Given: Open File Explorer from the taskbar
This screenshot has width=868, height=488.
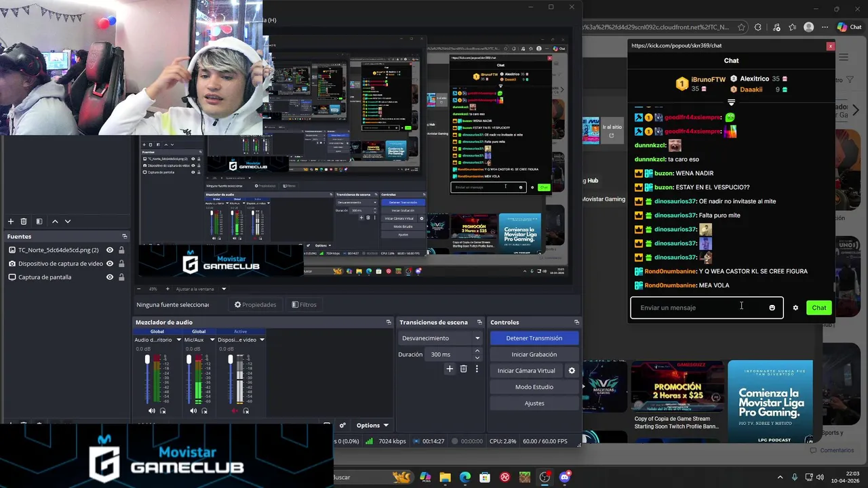Looking at the screenshot, I should [x=445, y=477].
